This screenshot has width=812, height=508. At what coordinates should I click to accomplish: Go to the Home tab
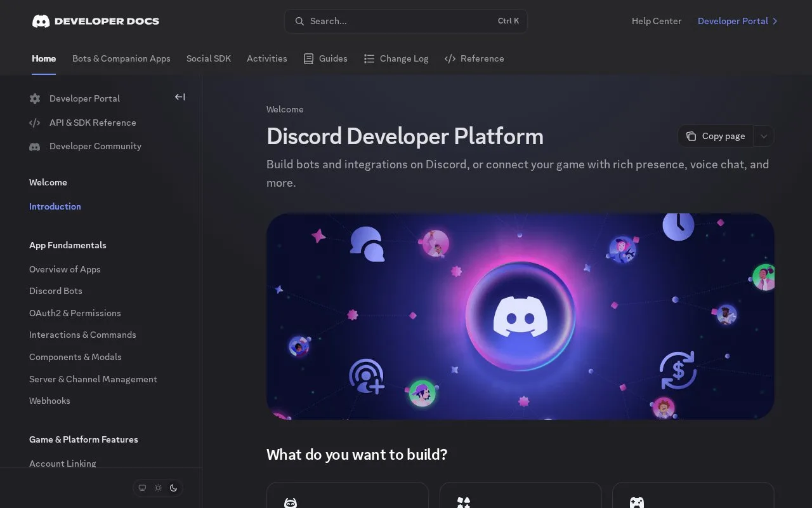44,58
